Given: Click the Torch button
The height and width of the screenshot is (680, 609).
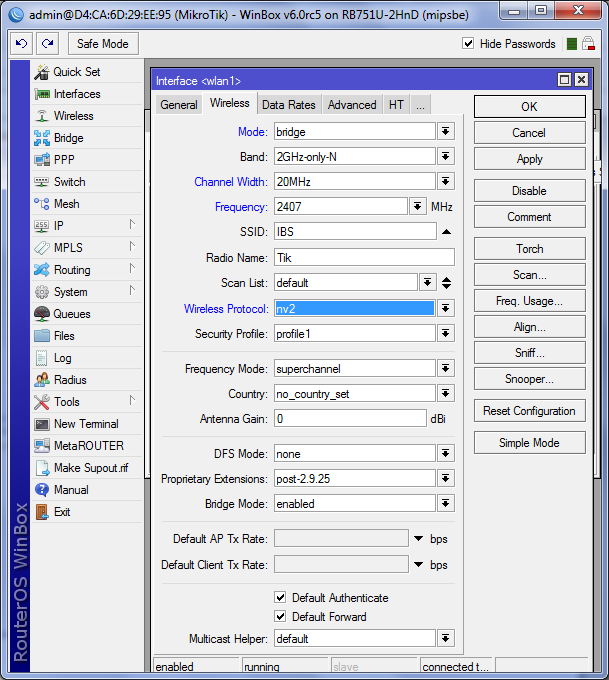Looking at the screenshot, I should (530, 249).
